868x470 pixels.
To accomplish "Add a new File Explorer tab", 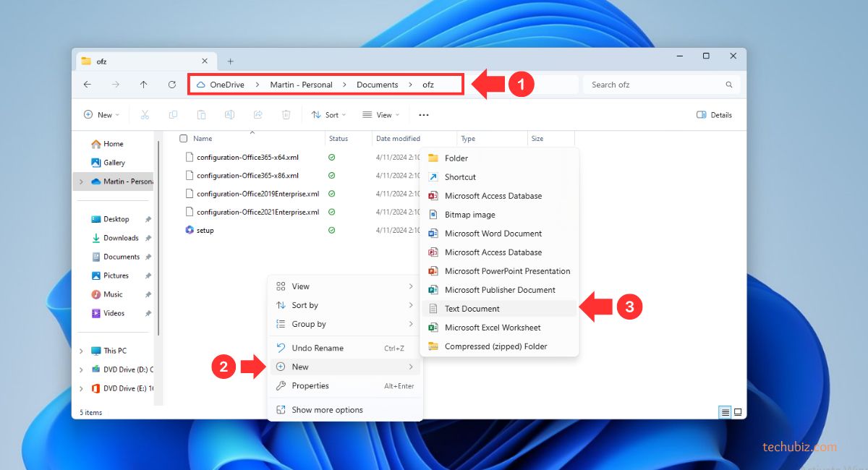I will tap(231, 61).
